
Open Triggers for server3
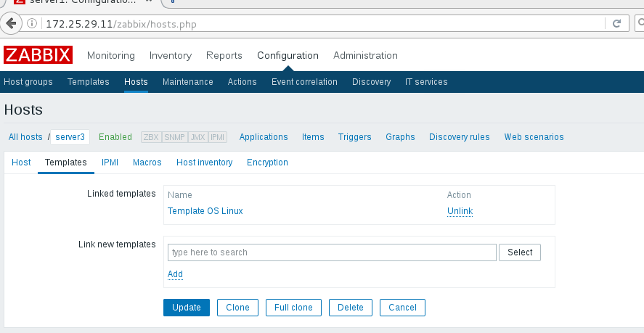(355, 137)
